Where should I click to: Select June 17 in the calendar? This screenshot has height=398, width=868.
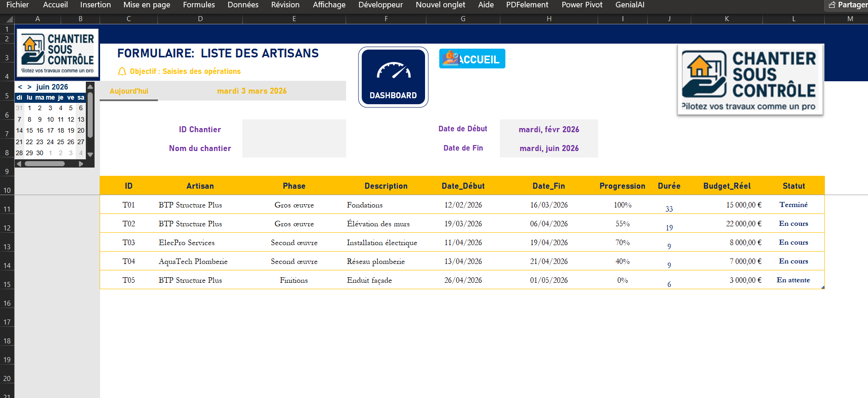point(50,130)
